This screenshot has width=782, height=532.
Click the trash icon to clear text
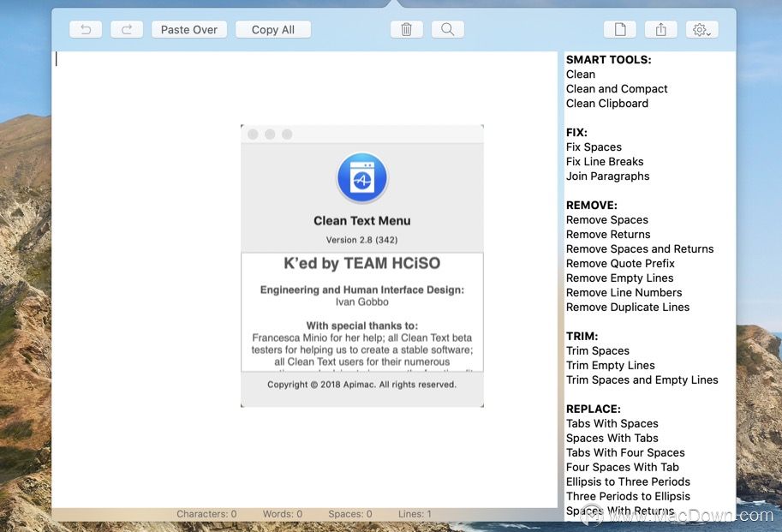tap(407, 29)
